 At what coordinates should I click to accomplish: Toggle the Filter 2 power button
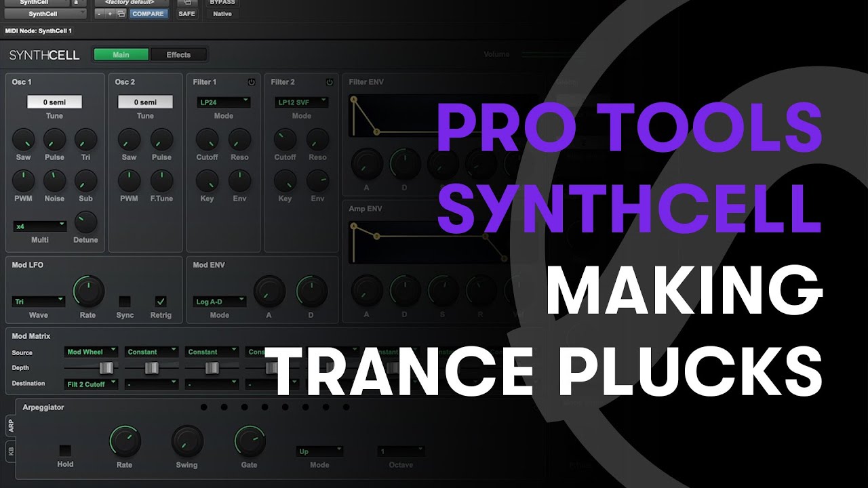click(330, 82)
